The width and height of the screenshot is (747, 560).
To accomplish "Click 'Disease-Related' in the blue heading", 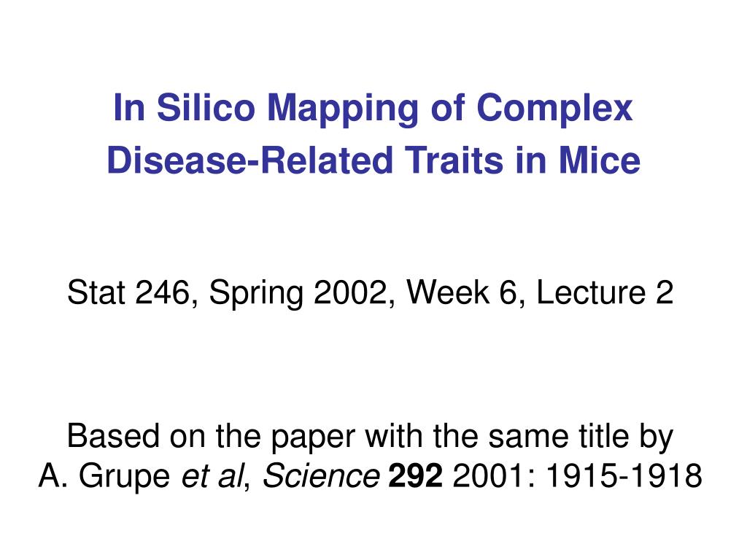I will [249, 160].
